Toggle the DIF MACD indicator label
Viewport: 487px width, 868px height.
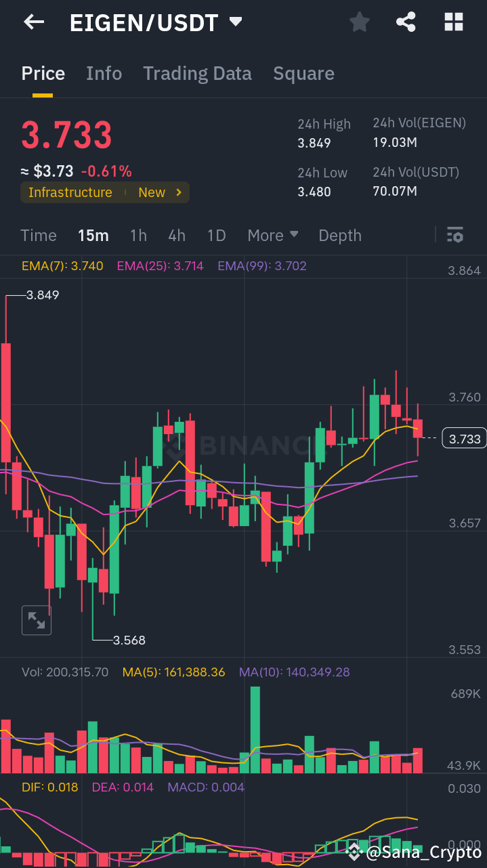point(49,787)
